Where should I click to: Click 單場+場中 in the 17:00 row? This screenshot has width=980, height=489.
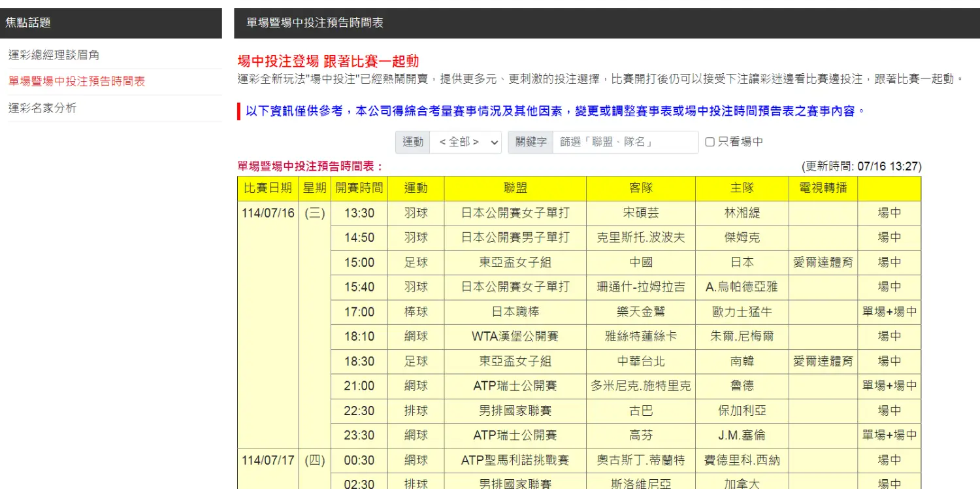click(890, 312)
